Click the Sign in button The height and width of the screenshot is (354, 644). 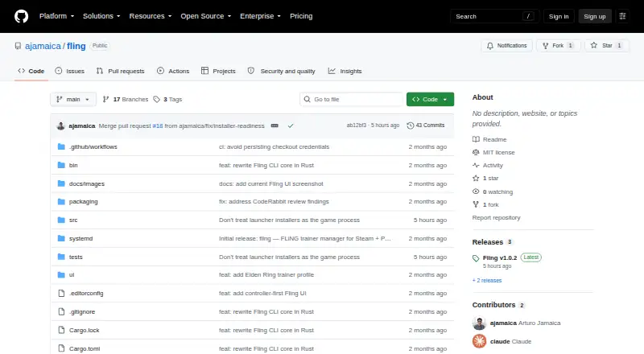coord(559,16)
